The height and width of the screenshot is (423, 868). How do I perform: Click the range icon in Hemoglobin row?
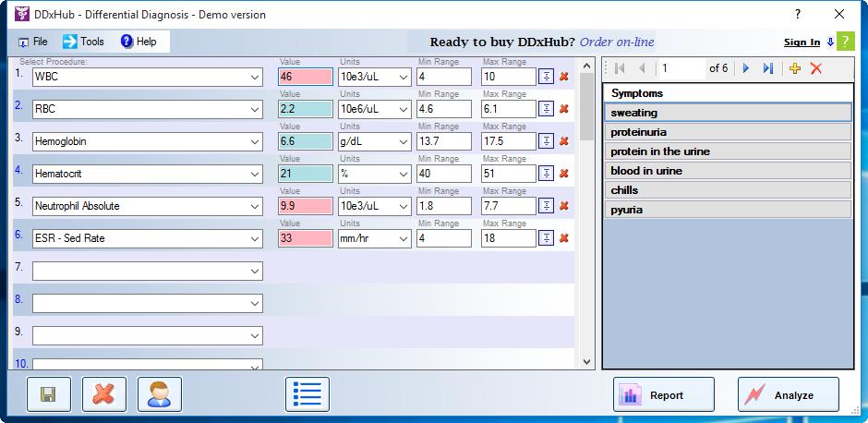[547, 141]
